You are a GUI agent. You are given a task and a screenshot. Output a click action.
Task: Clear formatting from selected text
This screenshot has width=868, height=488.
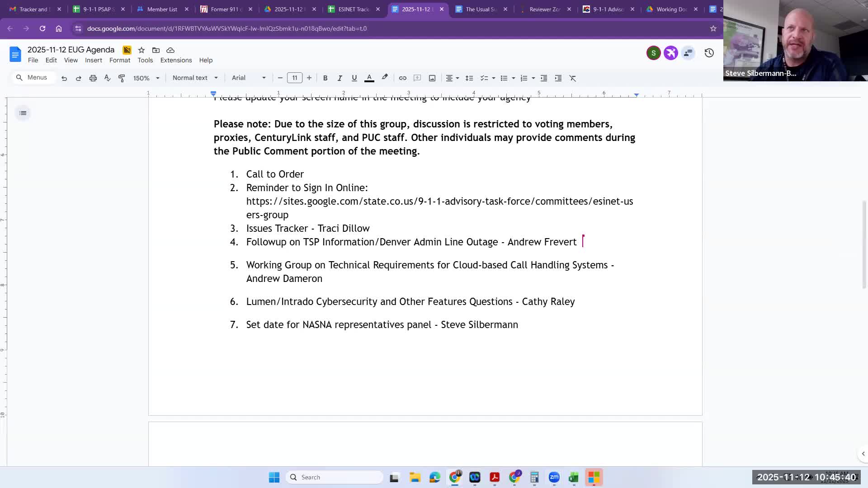coord(572,78)
